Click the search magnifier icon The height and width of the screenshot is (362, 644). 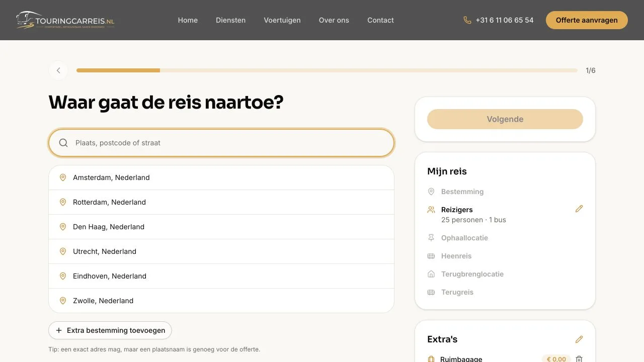63,143
